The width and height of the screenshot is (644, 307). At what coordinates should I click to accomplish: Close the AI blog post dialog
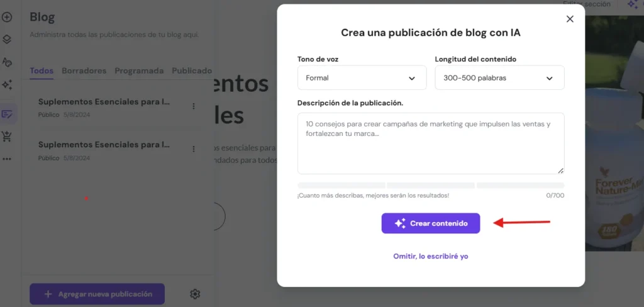(x=570, y=19)
